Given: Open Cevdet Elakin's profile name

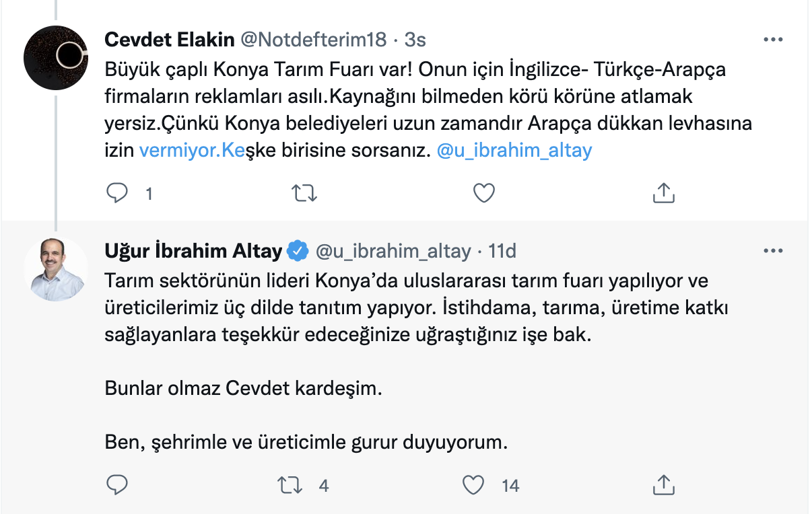Looking at the screenshot, I should coord(168,40).
